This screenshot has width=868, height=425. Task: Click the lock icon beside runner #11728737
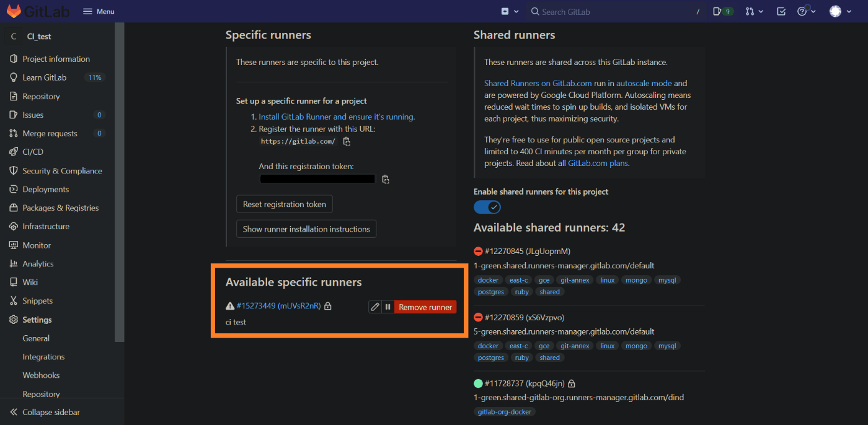coord(571,383)
